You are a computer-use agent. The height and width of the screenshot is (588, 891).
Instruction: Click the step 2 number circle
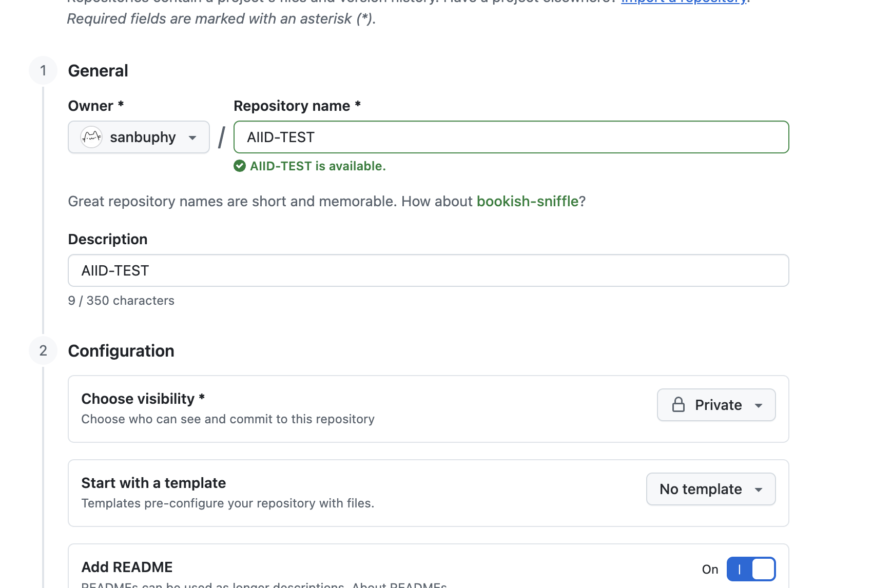coord(43,350)
